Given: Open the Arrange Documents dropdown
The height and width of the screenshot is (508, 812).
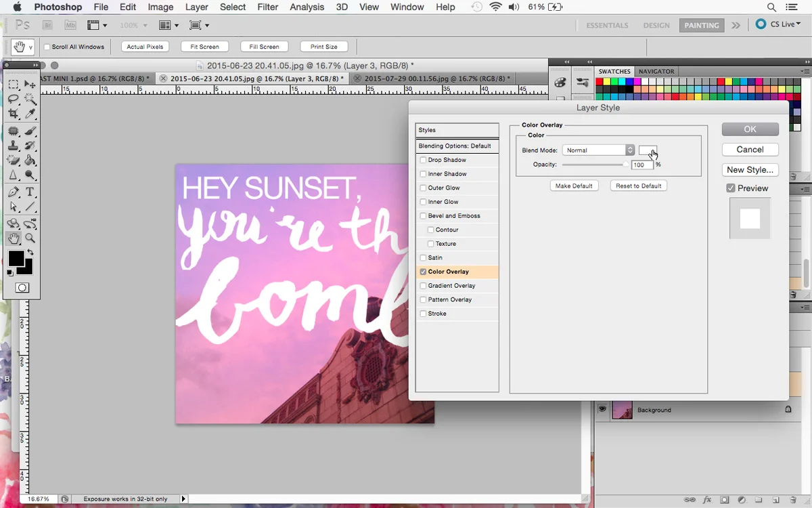Looking at the screenshot, I should click(168, 25).
